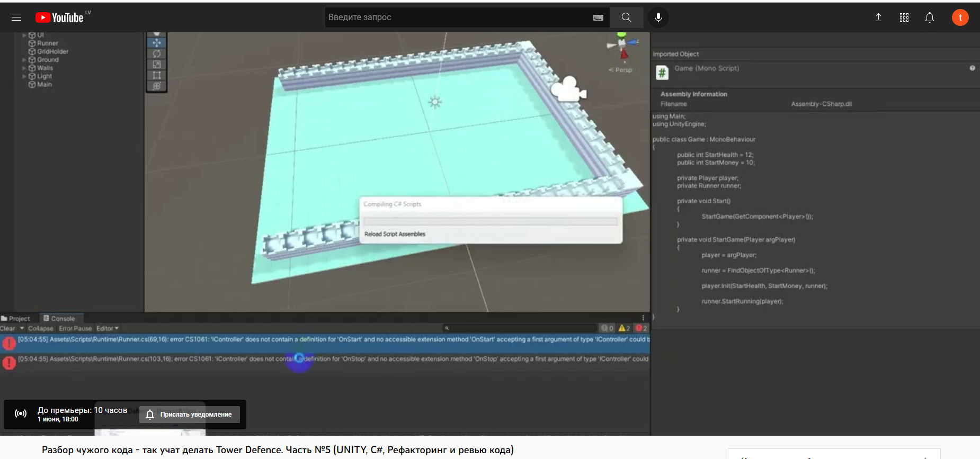Expand the Ground object in hierarchy
Screen dimensions: 980x459
coord(24,60)
